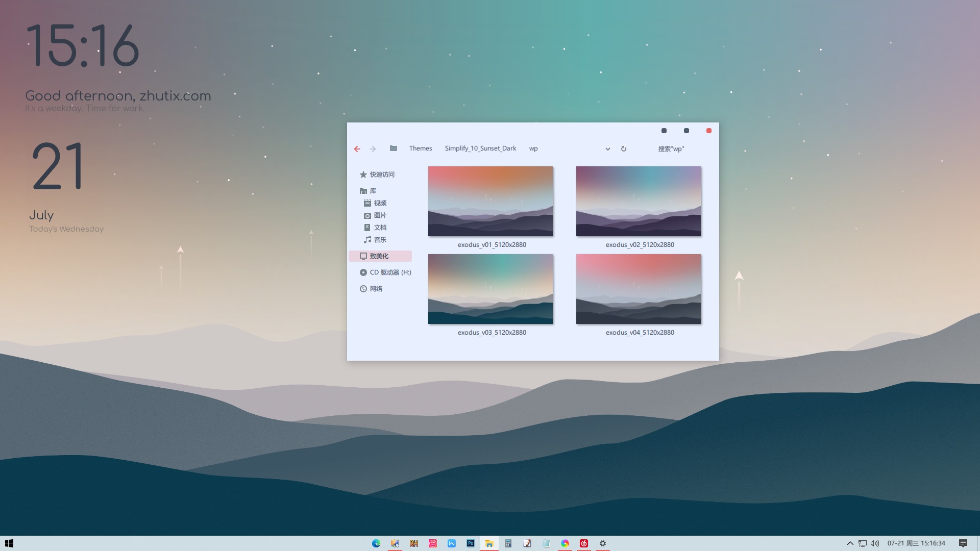Open the settings gear on the taskbar
The image size is (980, 551).
click(x=603, y=543)
